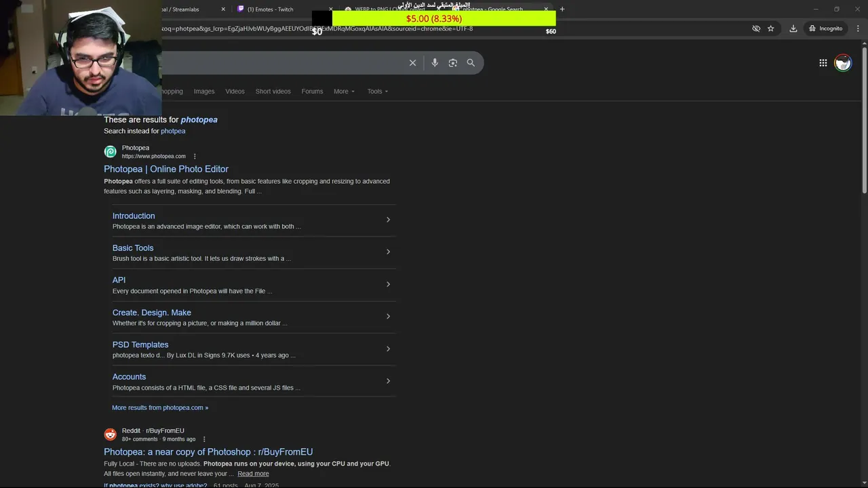Open the Create. Design. Make link
868x488 pixels.
pos(152,312)
